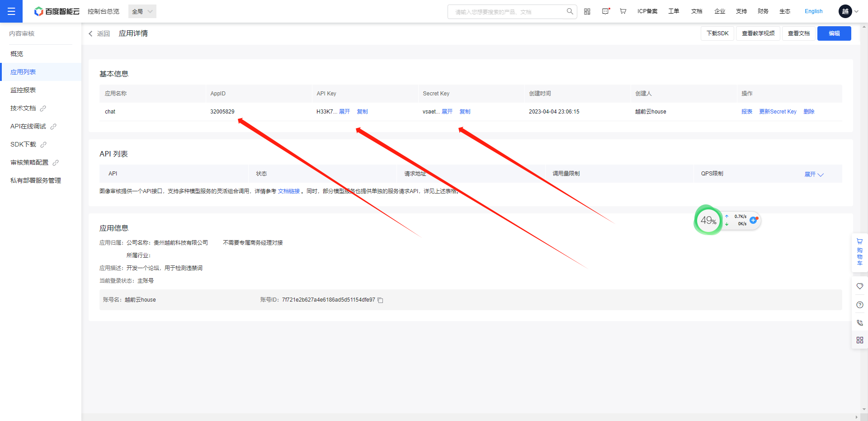Viewport: 868px width, 421px height.
Task: Open 概览 in the sidebar
Action: click(x=17, y=54)
